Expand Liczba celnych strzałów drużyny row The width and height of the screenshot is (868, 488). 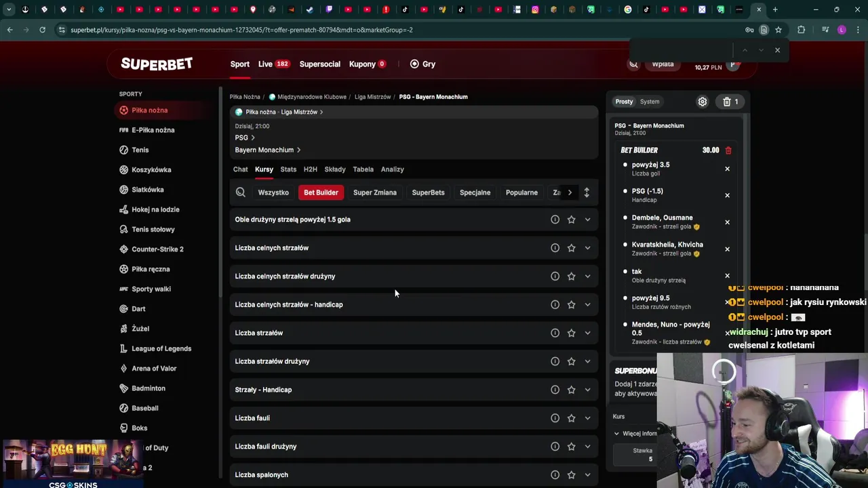[587, 277]
